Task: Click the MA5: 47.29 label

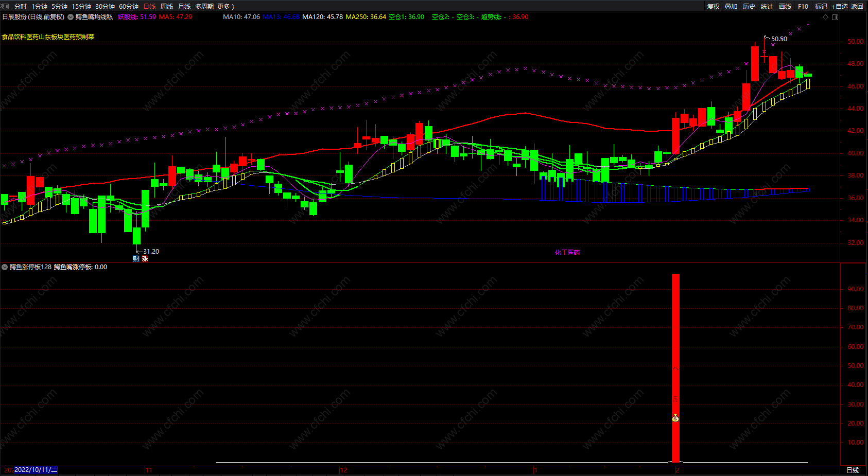Action: click(x=176, y=17)
